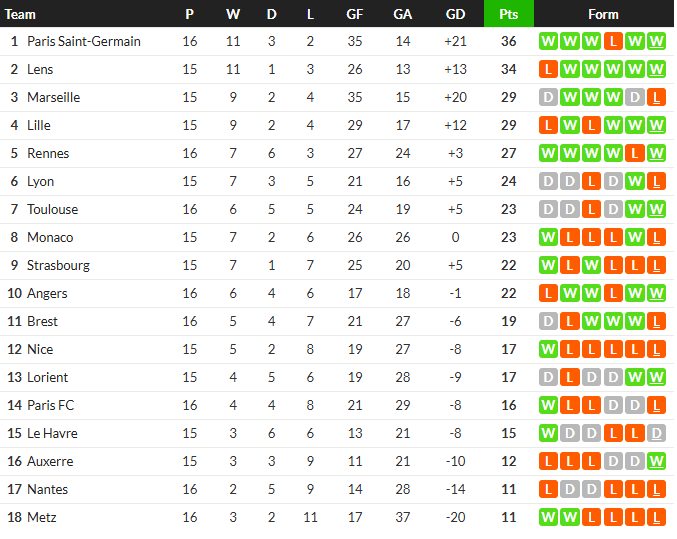677x539 pixels.
Task: Click Lorient's first grey D form badge
Action: 548,377
